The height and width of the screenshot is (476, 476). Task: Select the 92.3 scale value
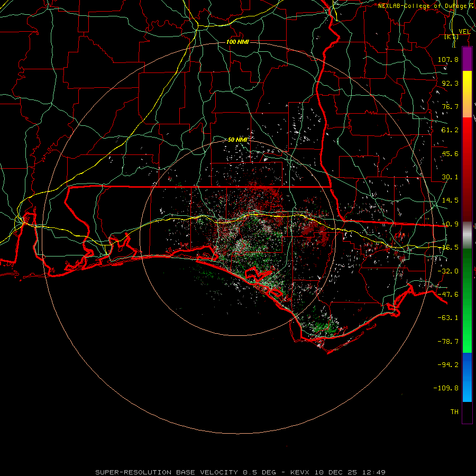point(450,83)
